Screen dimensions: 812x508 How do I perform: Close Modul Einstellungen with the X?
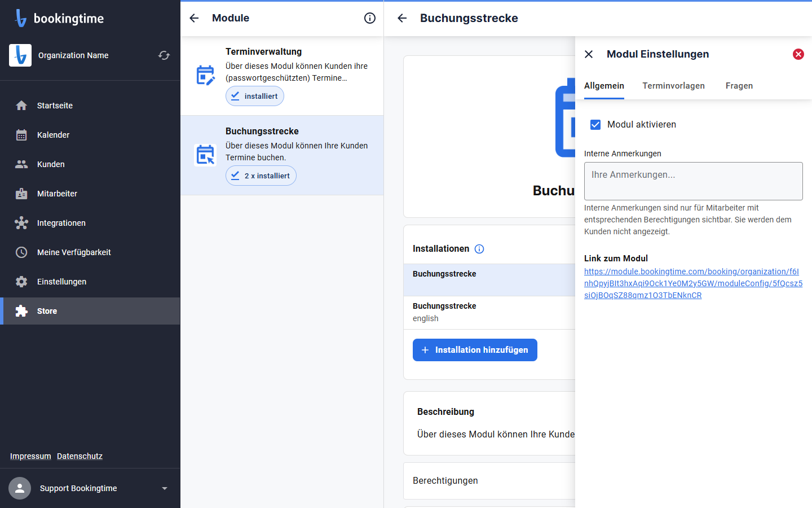pos(589,54)
